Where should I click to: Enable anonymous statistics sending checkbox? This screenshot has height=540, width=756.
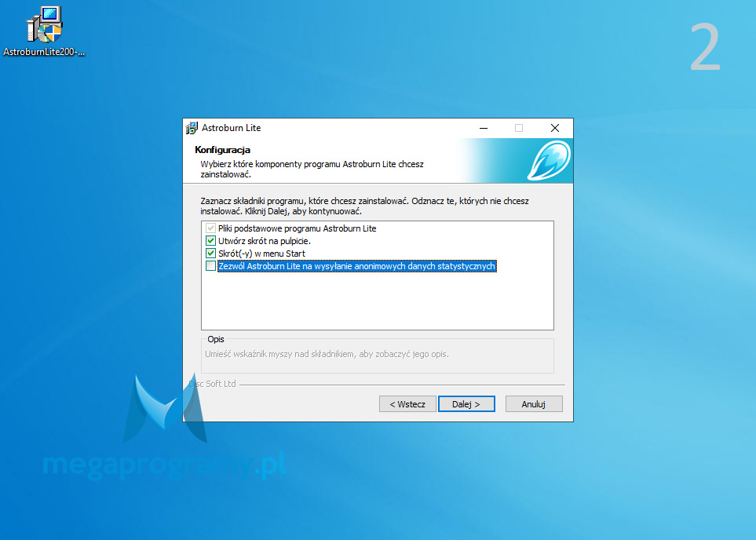pos(210,265)
